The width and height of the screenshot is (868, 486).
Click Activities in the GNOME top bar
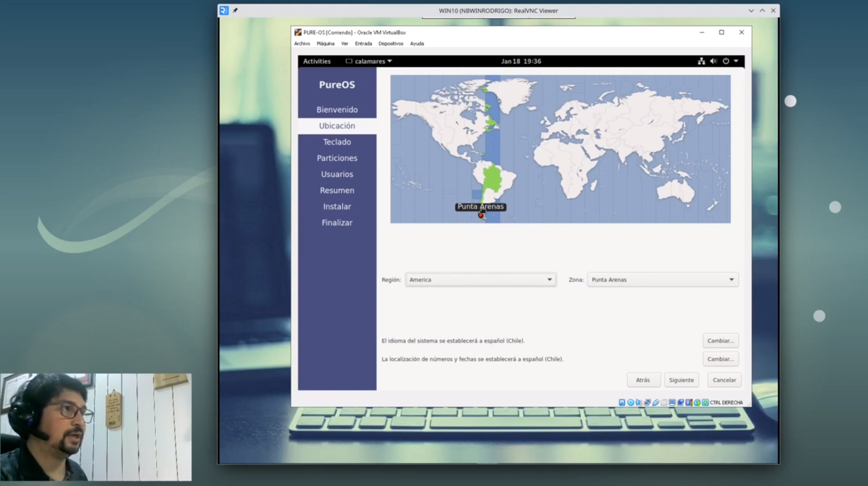pyautogui.click(x=316, y=61)
